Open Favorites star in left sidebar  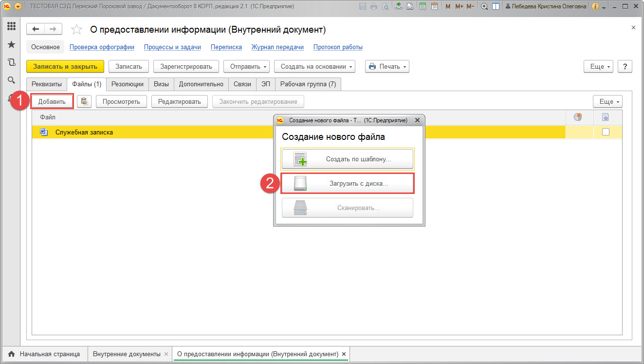tap(12, 44)
